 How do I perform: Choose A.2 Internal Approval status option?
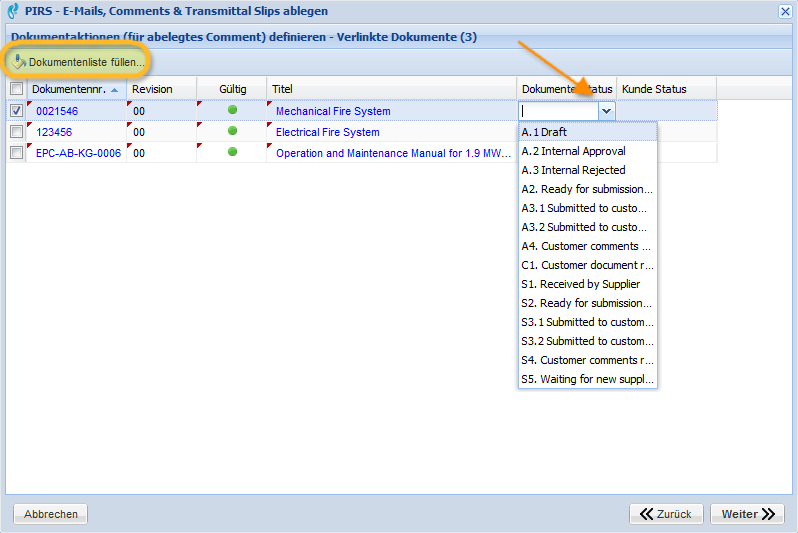[x=573, y=151]
